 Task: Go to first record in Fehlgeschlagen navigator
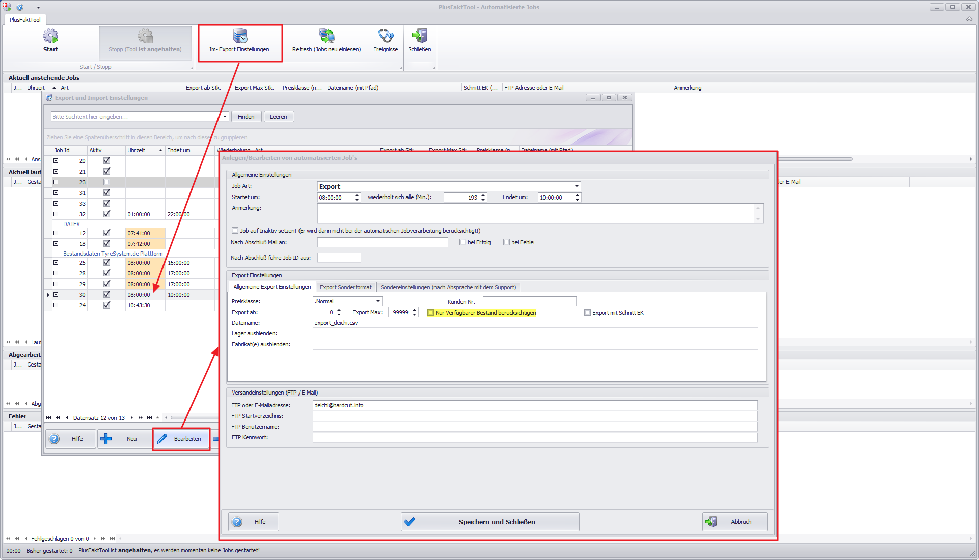click(8, 539)
